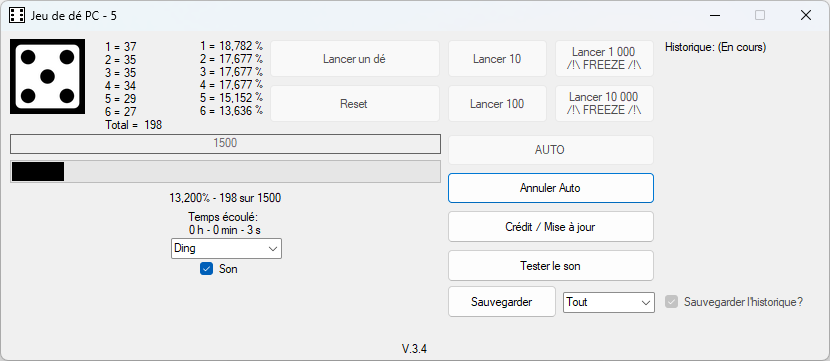The height and width of the screenshot is (361, 830).
Task: Click Lancer 10 000 FREEZE button
Action: 604,104
